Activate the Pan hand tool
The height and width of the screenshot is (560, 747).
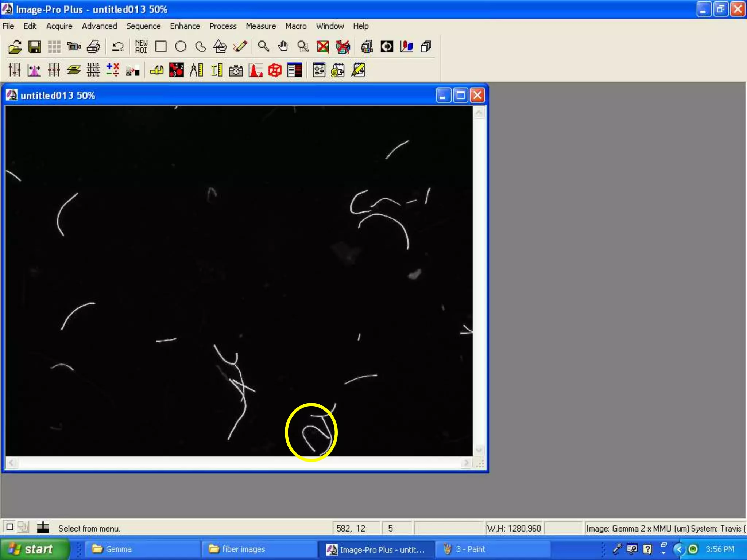pos(283,47)
